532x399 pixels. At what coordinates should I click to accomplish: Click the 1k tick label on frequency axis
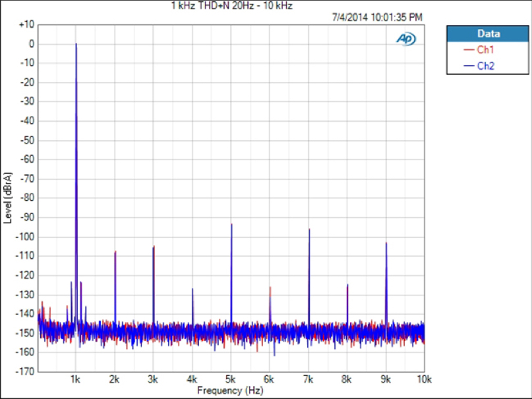(x=76, y=380)
